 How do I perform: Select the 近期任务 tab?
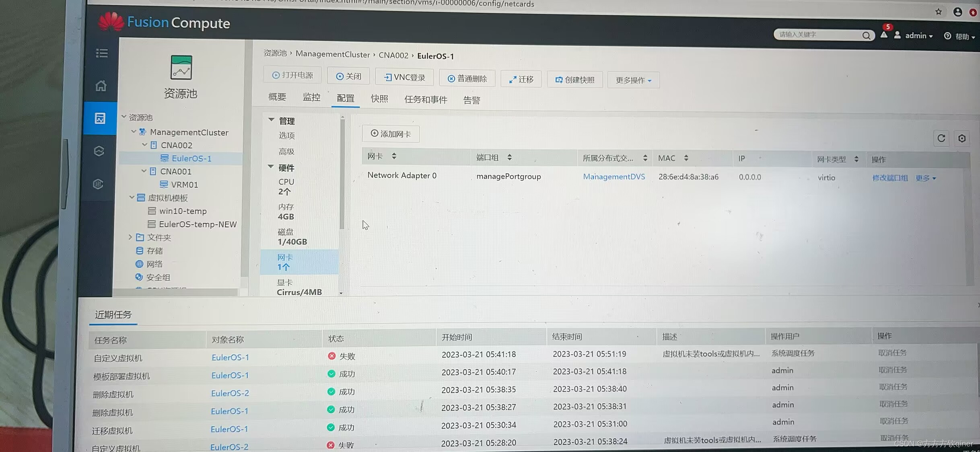pyautogui.click(x=113, y=314)
